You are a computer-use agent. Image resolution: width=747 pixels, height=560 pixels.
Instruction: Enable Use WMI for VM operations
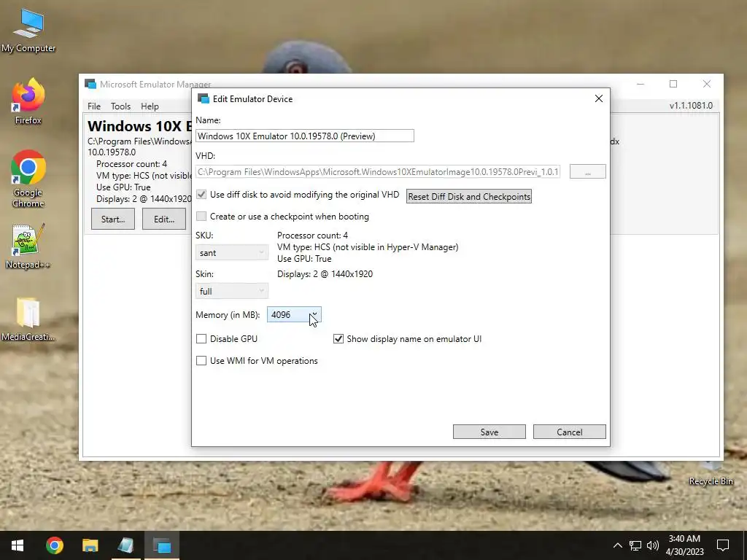201,360
